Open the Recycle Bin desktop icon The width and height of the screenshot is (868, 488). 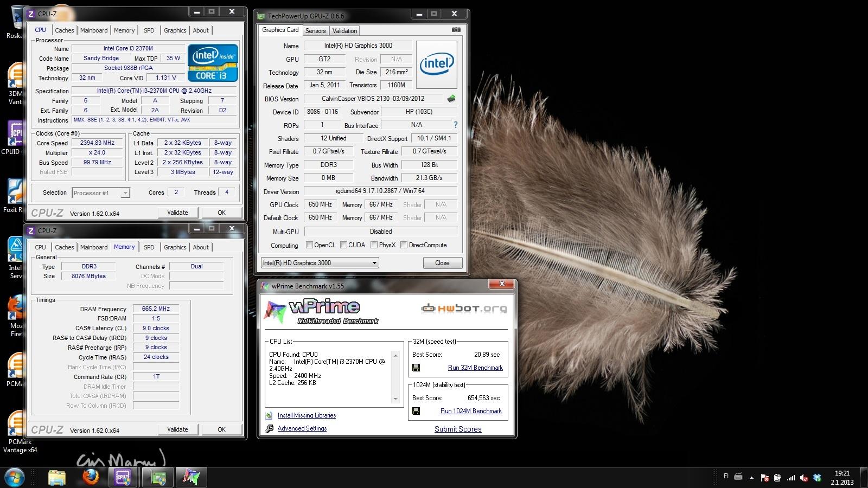pyautogui.click(x=17, y=22)
